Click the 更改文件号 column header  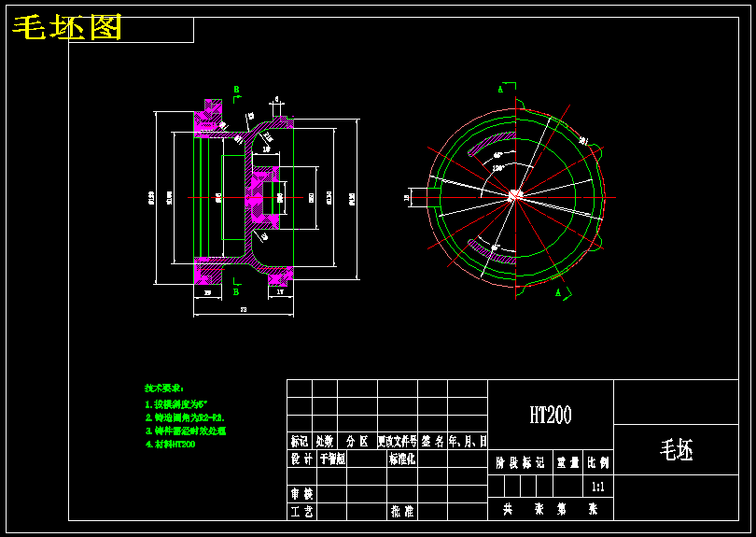[398, 441]
